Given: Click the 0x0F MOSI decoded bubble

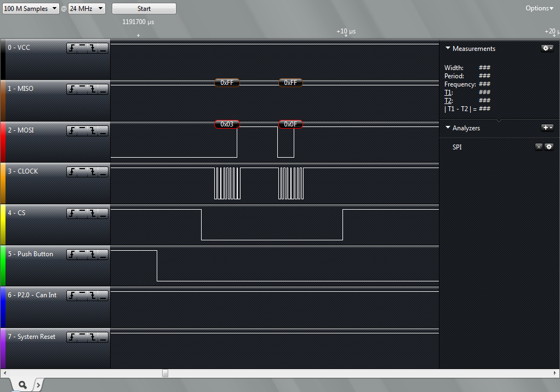Looking at the screenshot, I should 290,124.
